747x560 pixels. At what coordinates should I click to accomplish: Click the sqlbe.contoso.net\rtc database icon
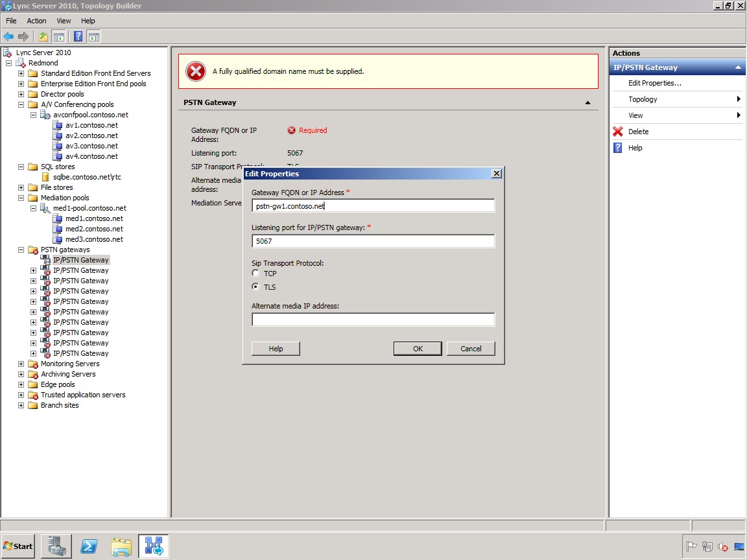click(x=46, y=177)
